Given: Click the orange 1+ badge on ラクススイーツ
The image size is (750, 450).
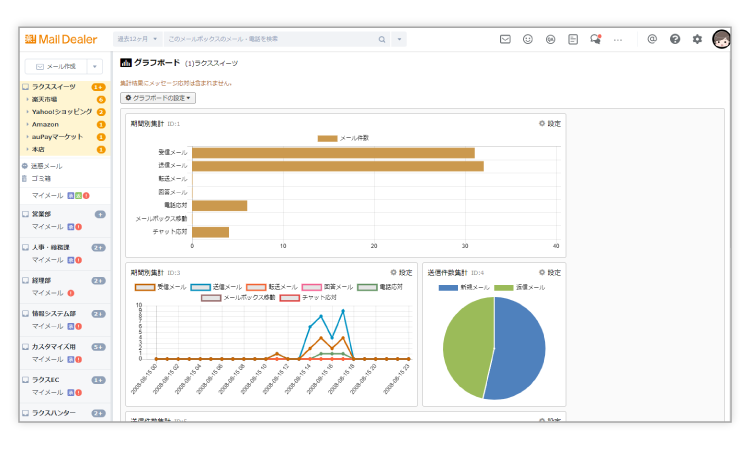Looking at the screenshot, I should (98, 87).
